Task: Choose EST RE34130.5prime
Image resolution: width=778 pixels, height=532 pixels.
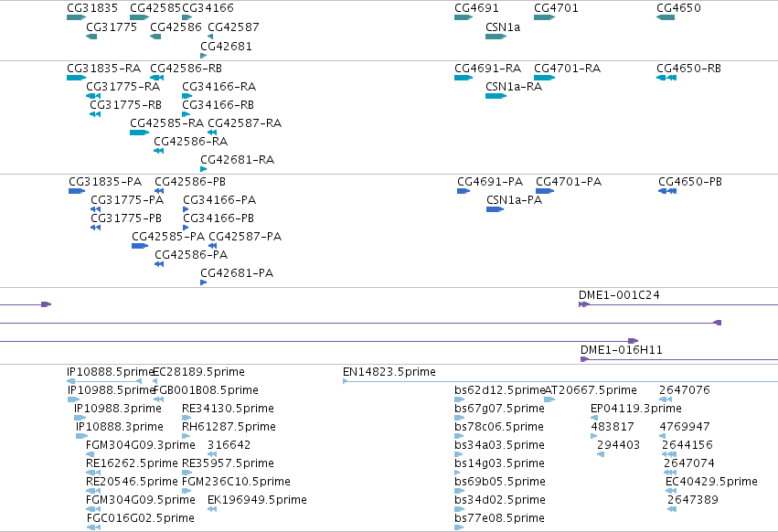Action: click(228, 409)
